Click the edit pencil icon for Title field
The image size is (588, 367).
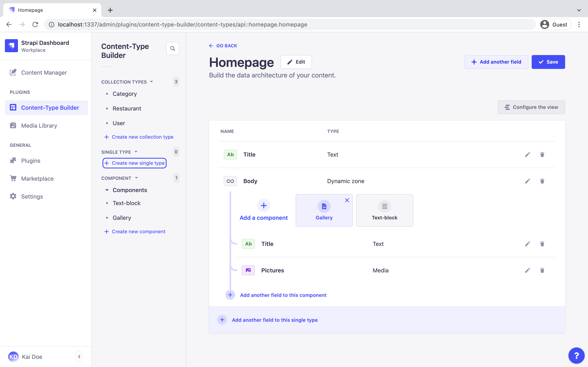527,154
